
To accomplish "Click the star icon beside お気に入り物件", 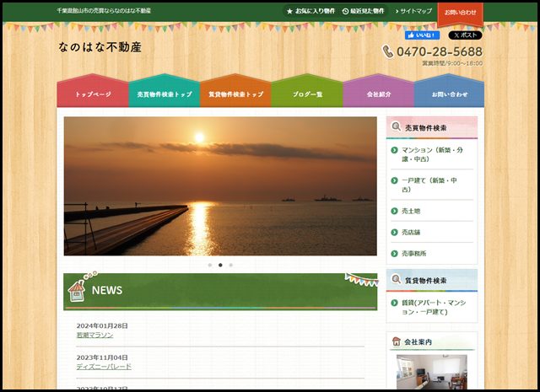I will point(289,11).
